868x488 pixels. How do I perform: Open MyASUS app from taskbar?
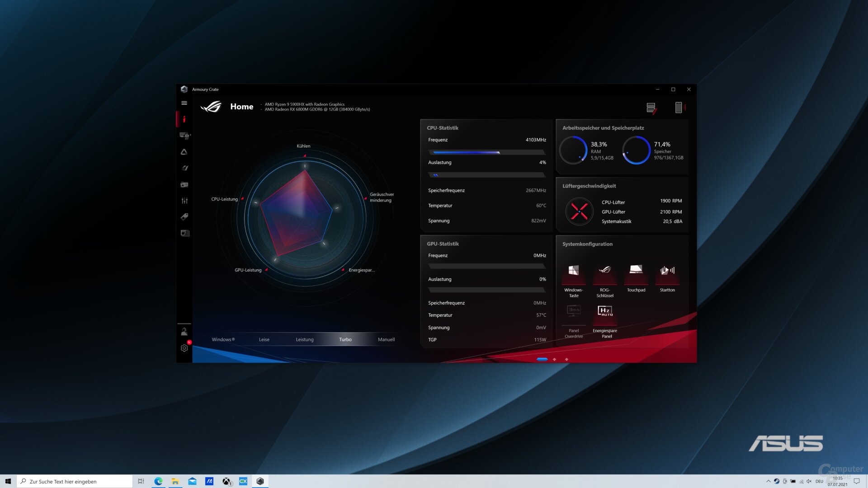pos(209,481)
